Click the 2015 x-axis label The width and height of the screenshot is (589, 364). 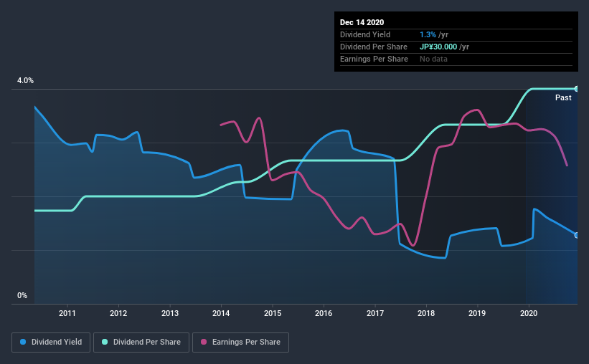[x=273, y=313]
